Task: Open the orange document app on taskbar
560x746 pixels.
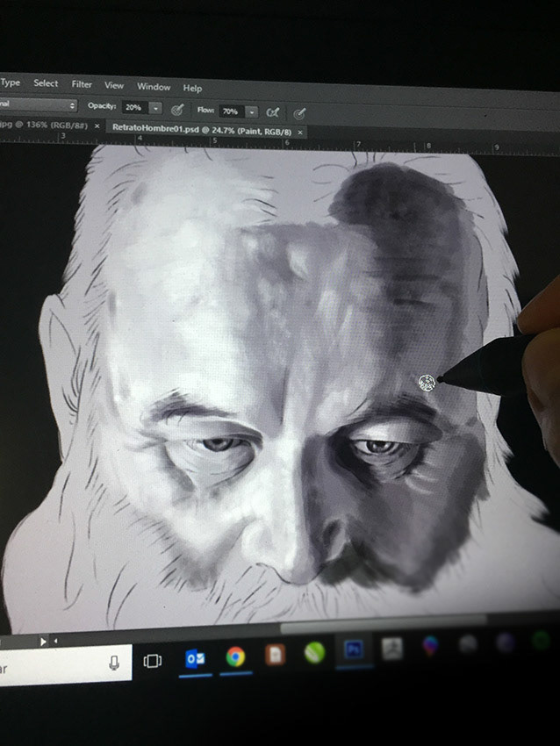Action: pos(275,654)
